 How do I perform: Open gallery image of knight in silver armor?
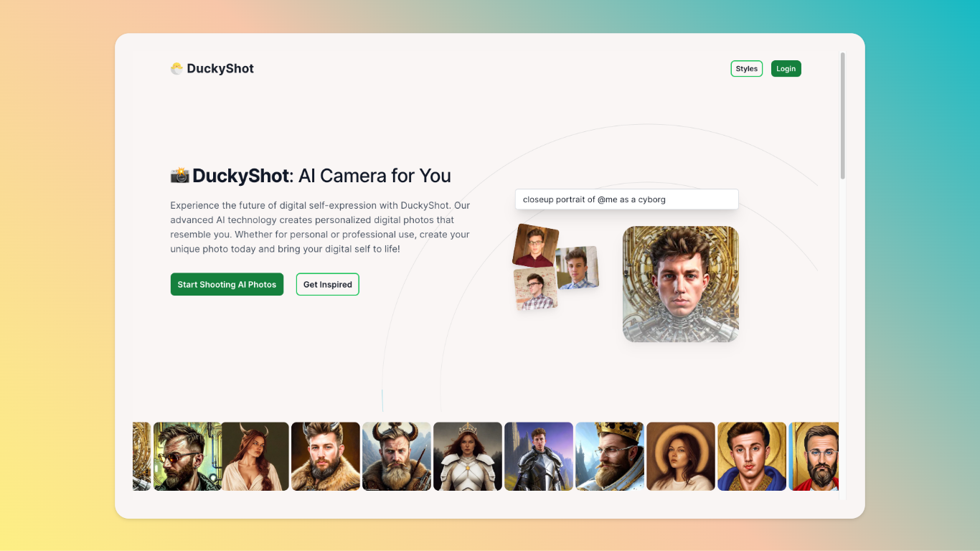pyautogui.click(x=539, y=456)
